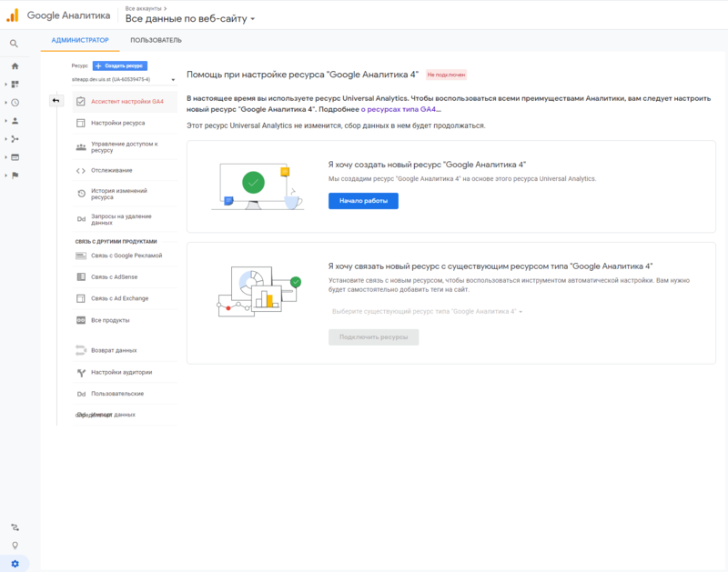The height and width of the screenshot is (572, 728).
Task: Click the back arrow collapse column button
Action: click(x=56, y=100)
